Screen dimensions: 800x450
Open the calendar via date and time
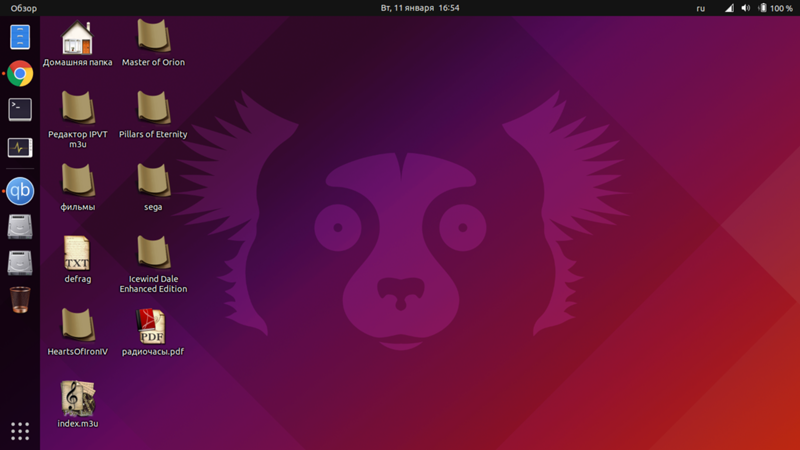click(x=420, y=8)
